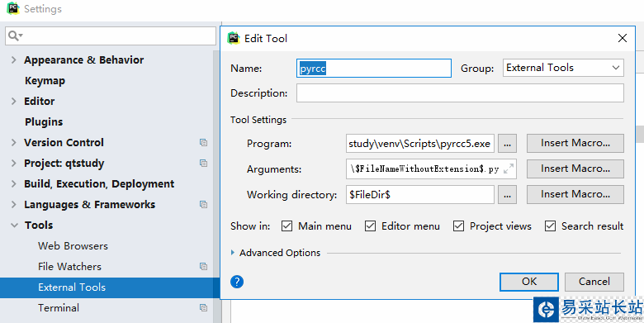The width and height of the screenshot is (644, 323).
Task: Click Insert Macro for Program
Action: (575, 144)
